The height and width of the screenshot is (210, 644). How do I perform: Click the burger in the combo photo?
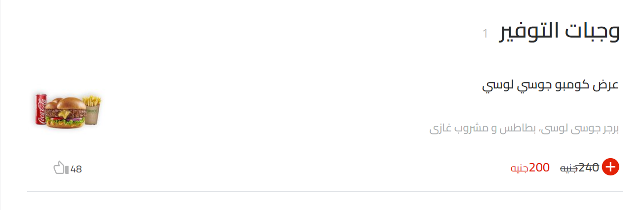65,115
